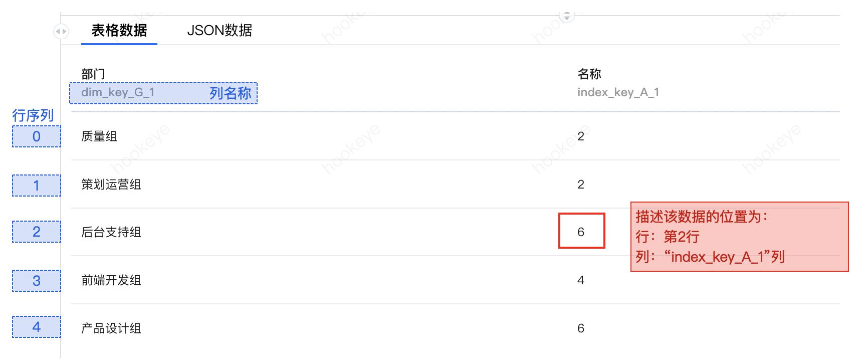
Task: Select the 策划运营组 row cell
Action: pyautogui.click(x=111, y=185)
